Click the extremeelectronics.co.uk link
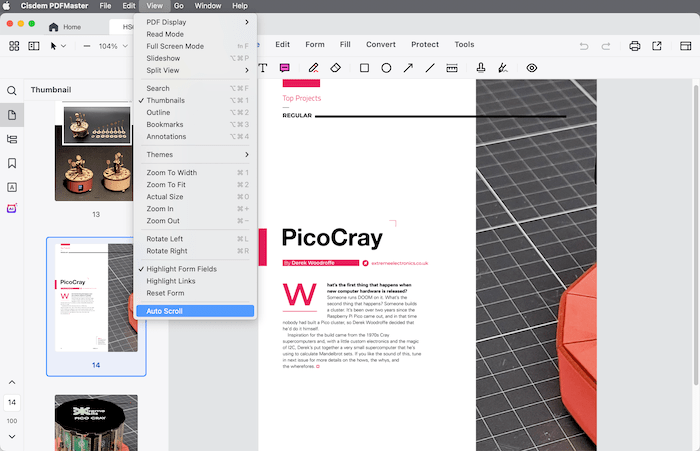The height and width of the screenshot is (451, 700). (x=399, y=263)
